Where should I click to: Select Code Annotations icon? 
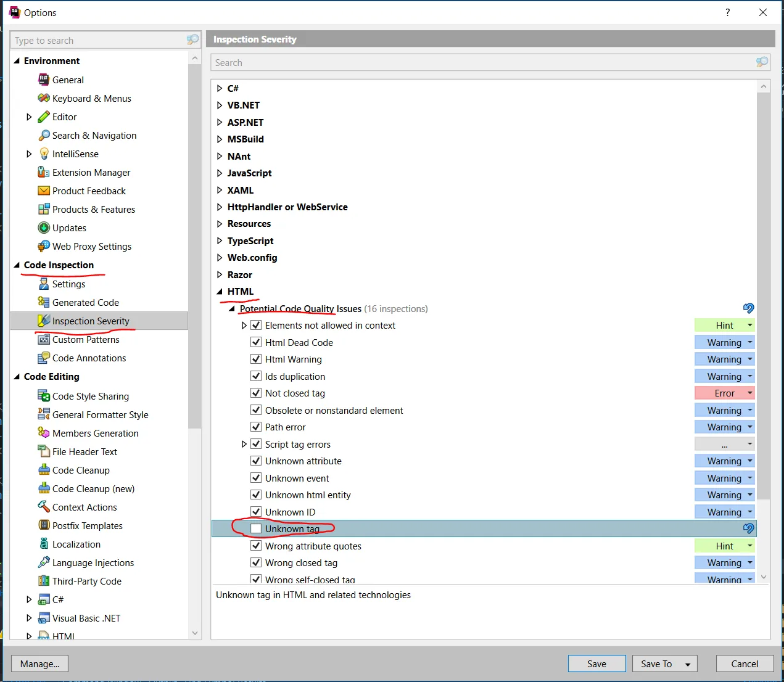(44, 358)
